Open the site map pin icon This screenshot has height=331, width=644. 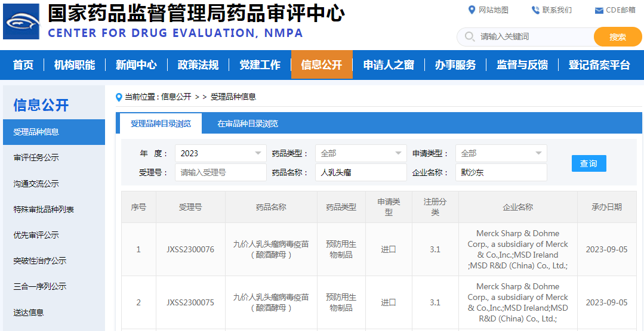click(472, 10)
